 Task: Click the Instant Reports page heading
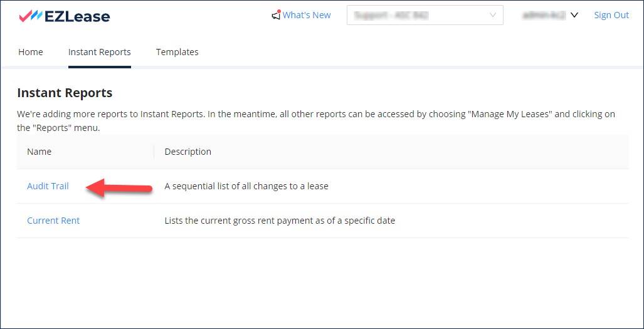pos(65,93)
